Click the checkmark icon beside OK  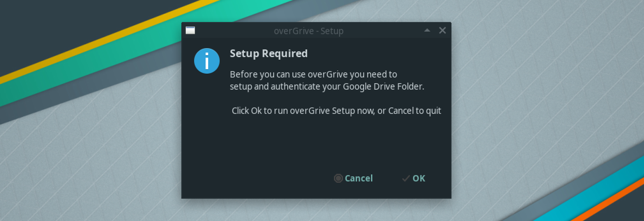click(x=406, y=178)
